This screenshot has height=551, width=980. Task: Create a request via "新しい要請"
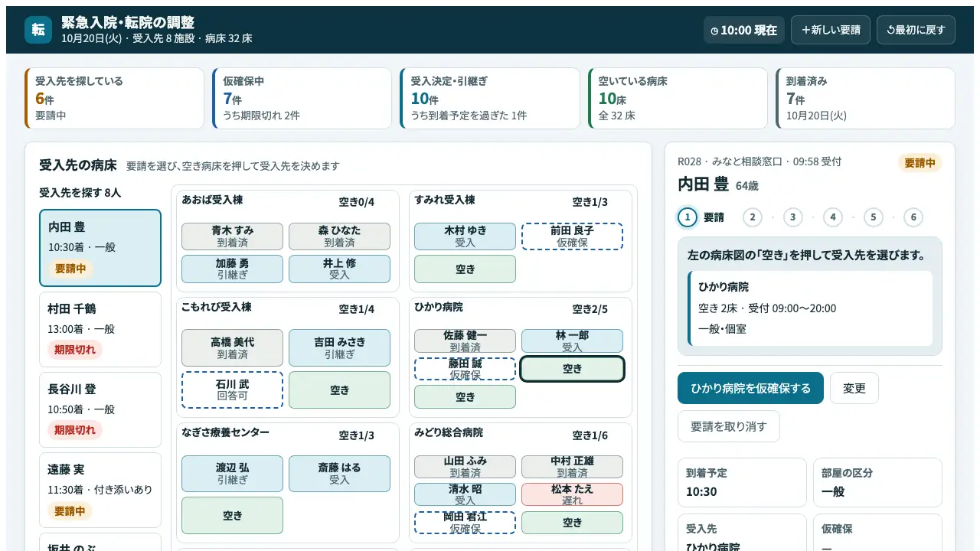(x=831, y=30)
